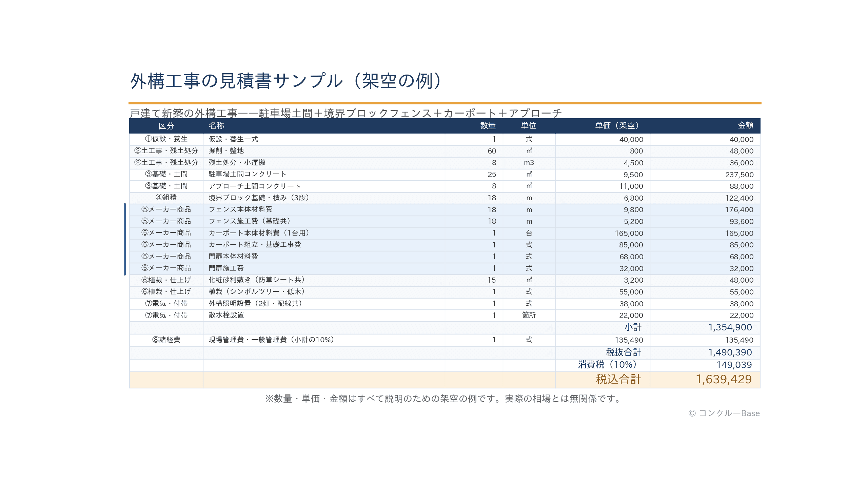Image resolution: width=868 pixels, height=488 pixels.
Task: Select カーポート本体材料費（1台用） item
Action: 324,233
